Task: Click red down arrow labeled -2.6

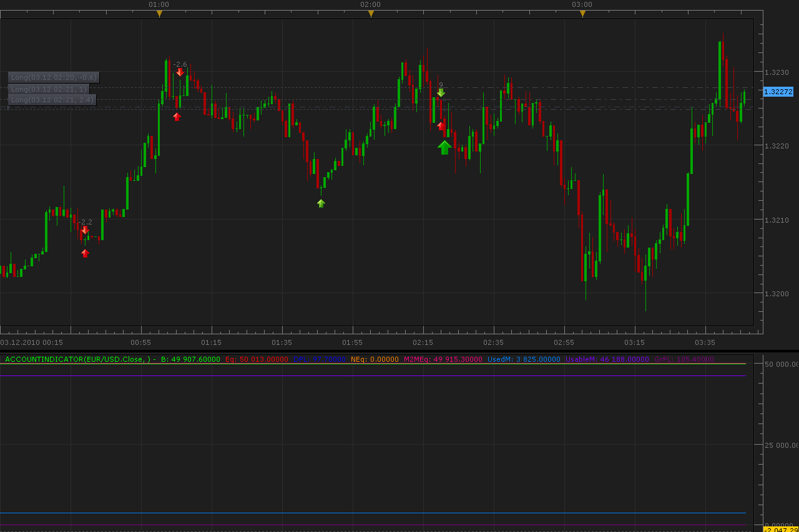Action: tap(180, 72)
